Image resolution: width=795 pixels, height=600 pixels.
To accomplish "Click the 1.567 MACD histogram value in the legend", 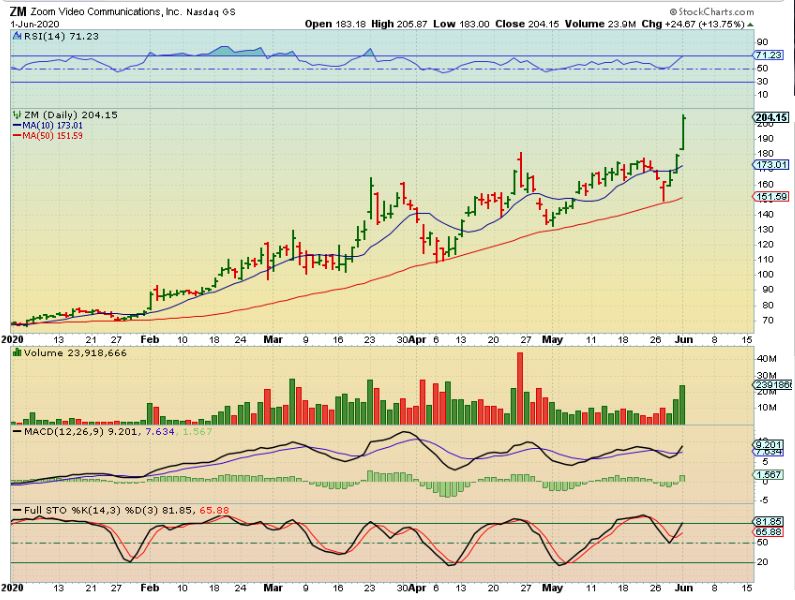I will (197, 432).
